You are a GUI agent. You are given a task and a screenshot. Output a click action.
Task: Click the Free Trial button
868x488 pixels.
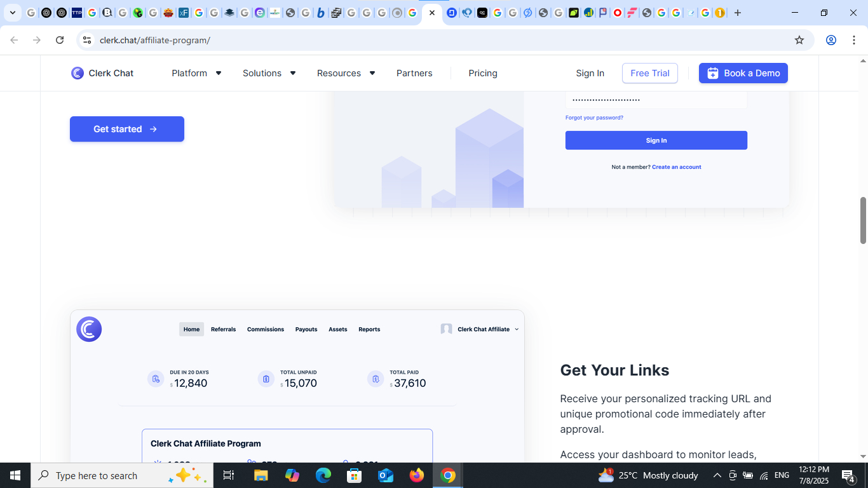[650, 73]
